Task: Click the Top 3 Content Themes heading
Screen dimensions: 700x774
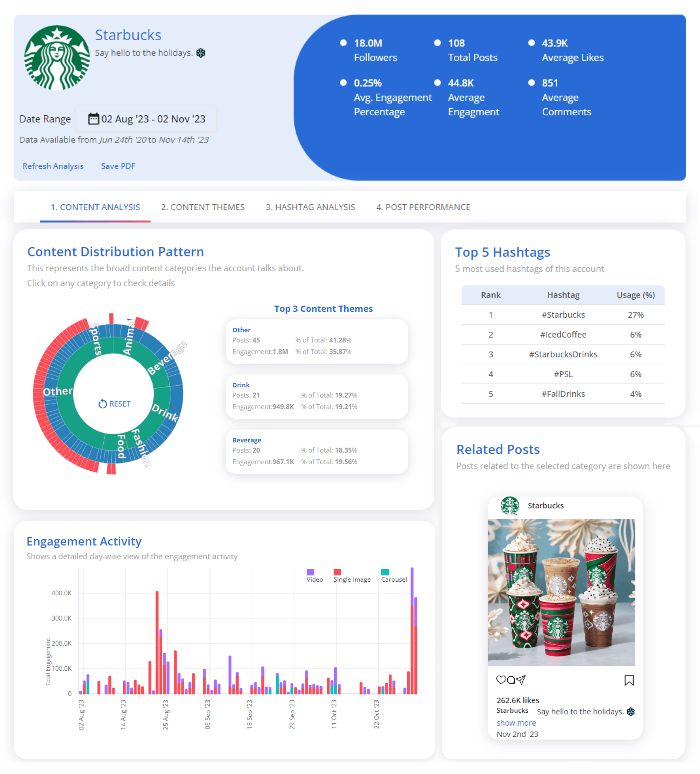Action: (323, 308)
